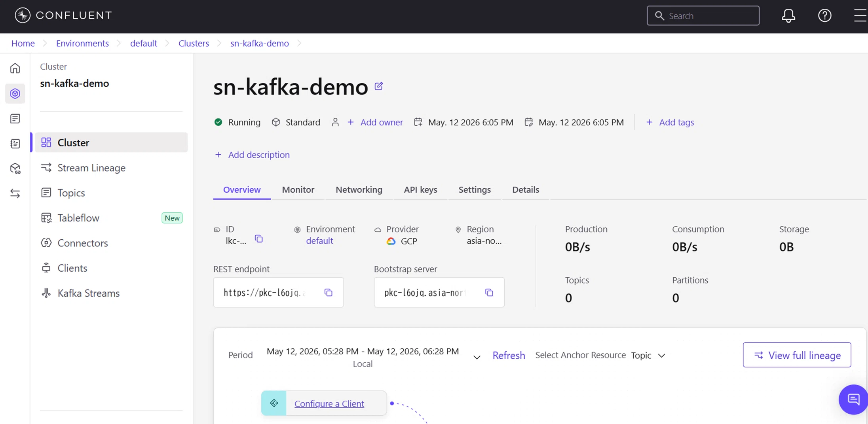Screen dimensions: 868x424
Task: Click the edit cluster name pencil icon
Action: [379, 86]
